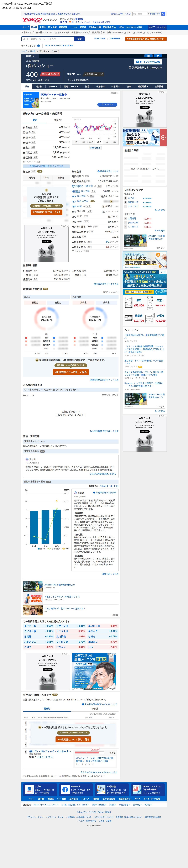188x868 pixels.
Task: Switch the chart period to 1カ月
Action: pos(91,142)
